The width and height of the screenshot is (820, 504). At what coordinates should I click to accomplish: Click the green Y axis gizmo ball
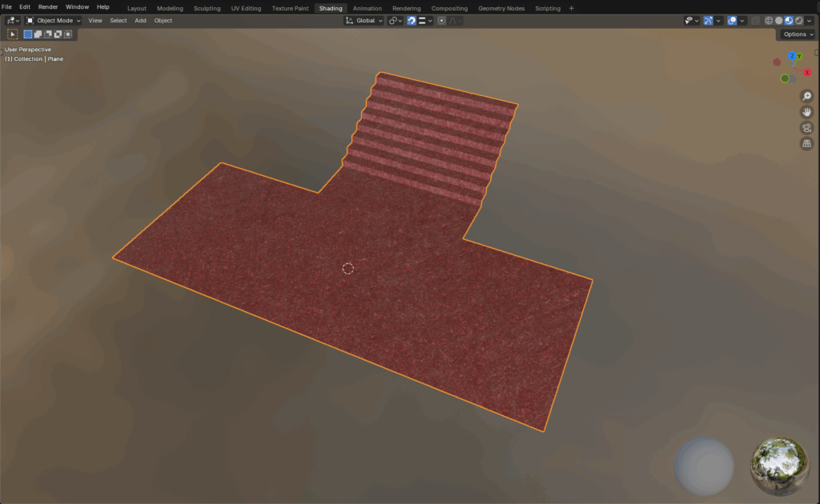point(799,57)
